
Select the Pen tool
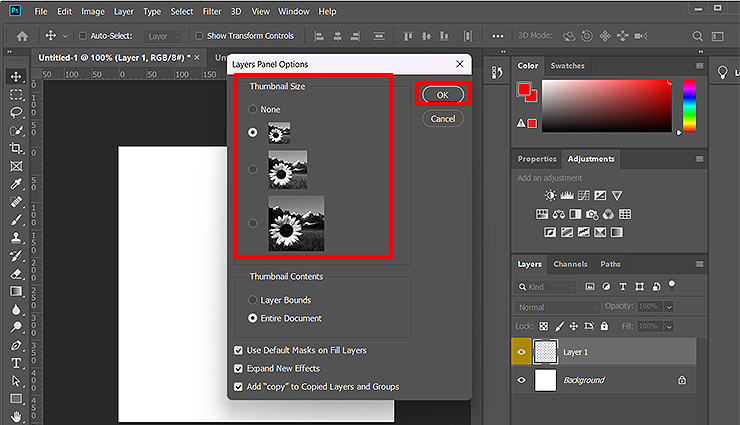tap(16, 345)
